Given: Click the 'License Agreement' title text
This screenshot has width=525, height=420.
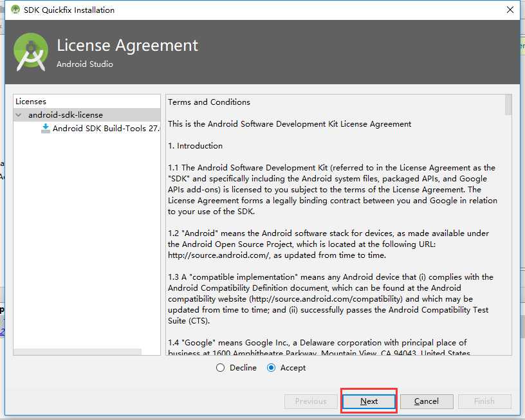Looking at the screenshot, I should click(x=127, y=45).
